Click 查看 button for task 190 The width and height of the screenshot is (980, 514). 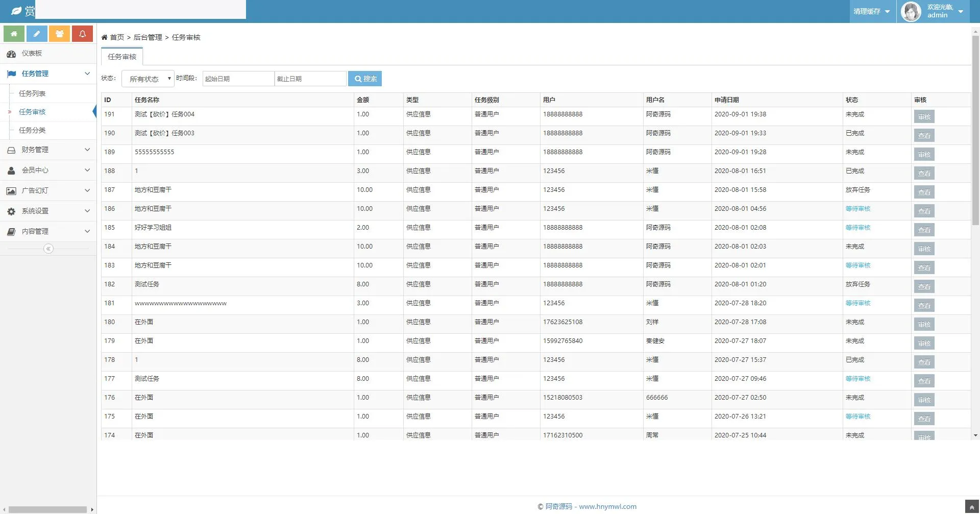(924, 135)
